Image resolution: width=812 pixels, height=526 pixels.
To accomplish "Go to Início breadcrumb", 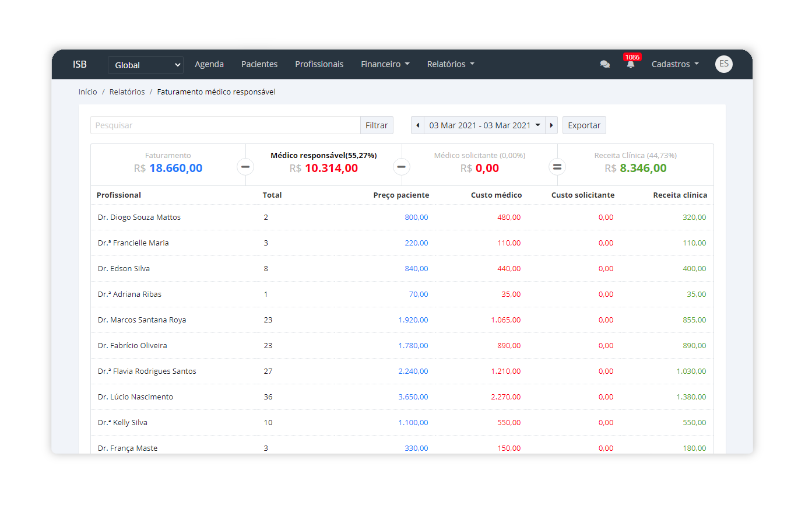I will [88, 92].
